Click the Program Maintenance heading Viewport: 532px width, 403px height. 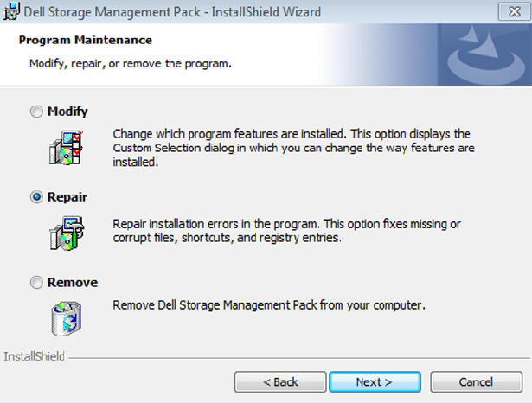85,41
